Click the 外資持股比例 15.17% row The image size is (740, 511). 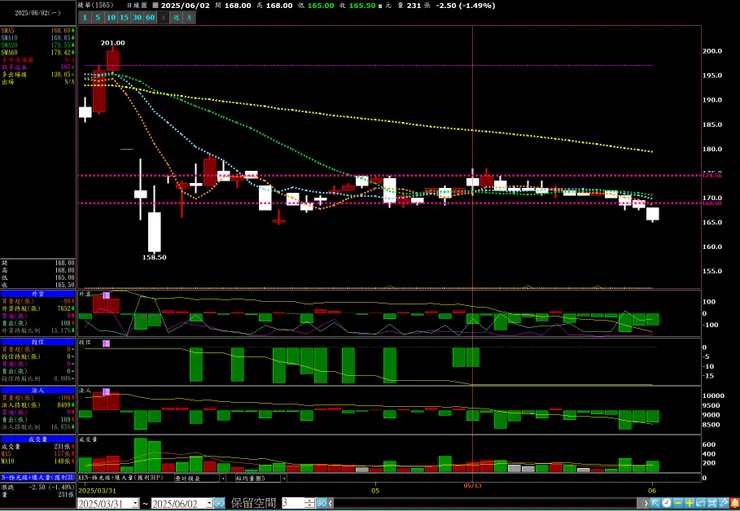click(38, 331)
